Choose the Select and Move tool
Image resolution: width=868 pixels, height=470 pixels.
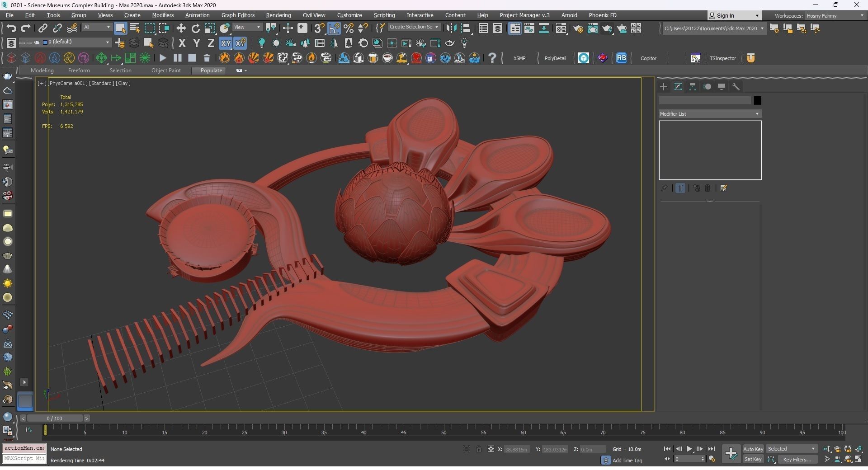click(181, 28)
